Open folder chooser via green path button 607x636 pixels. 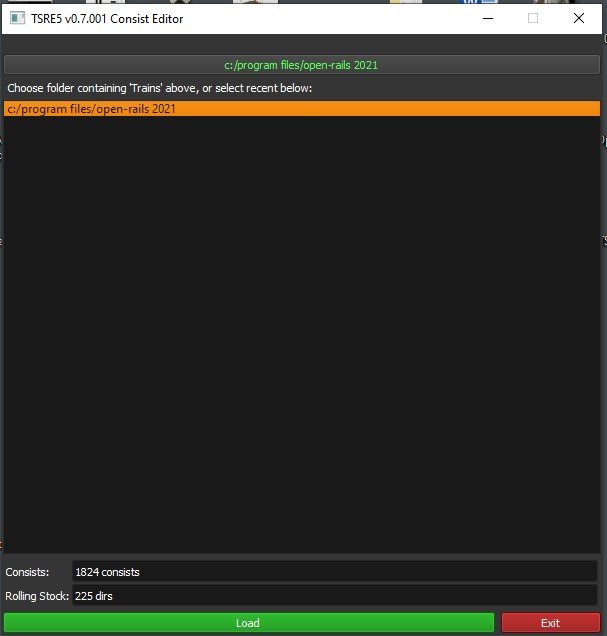click(301, 65)
